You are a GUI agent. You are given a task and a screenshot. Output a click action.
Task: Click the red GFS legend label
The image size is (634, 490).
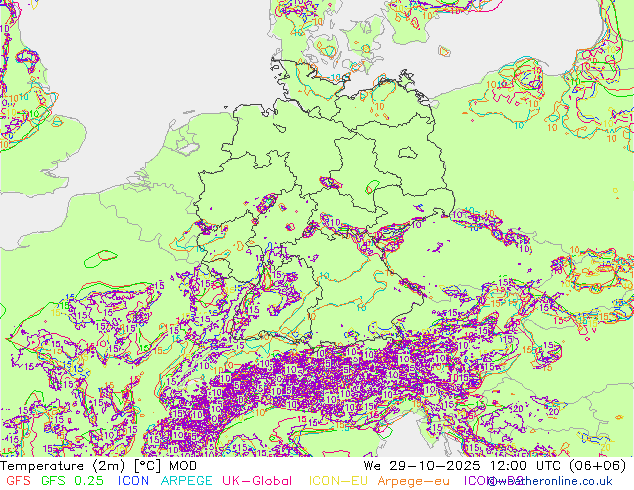[x=18, y=481]
